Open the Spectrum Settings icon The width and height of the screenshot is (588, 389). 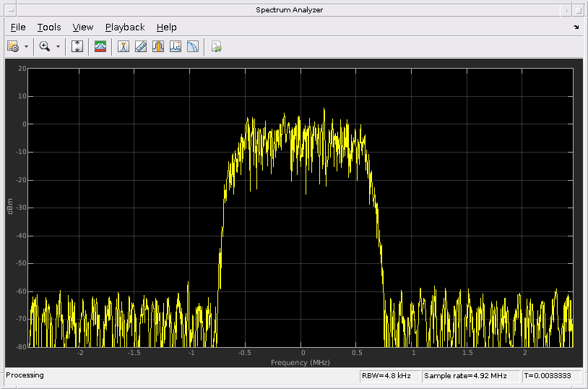(13, 46)
